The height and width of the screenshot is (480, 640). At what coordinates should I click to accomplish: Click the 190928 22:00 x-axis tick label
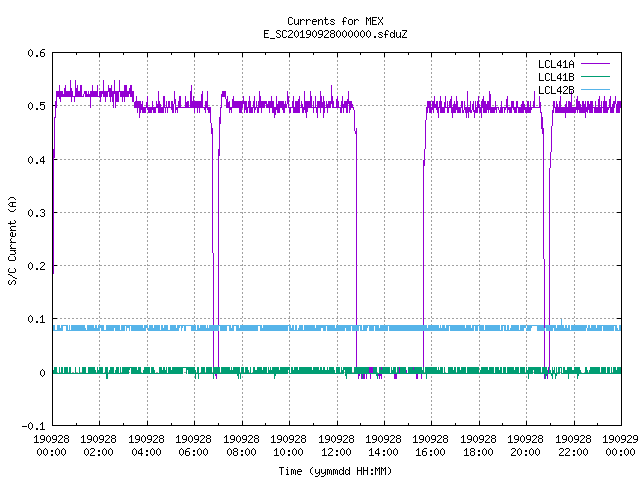[573, 446]
